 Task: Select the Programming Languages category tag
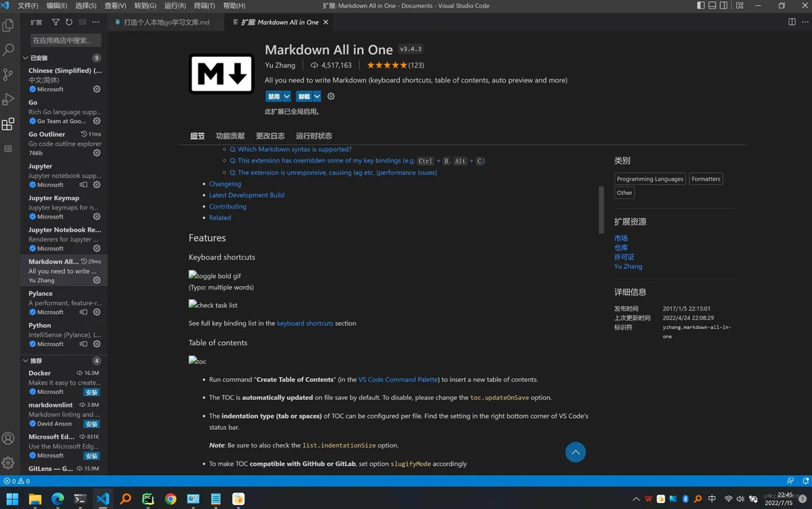click(x=650, y=179)
